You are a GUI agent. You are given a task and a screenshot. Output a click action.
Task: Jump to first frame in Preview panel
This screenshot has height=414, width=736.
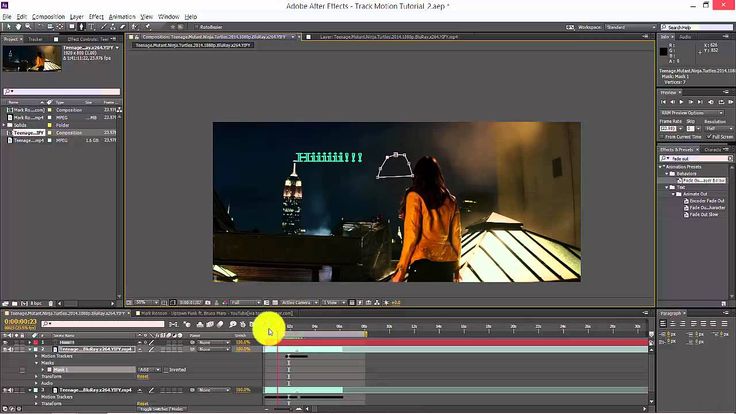663,102
